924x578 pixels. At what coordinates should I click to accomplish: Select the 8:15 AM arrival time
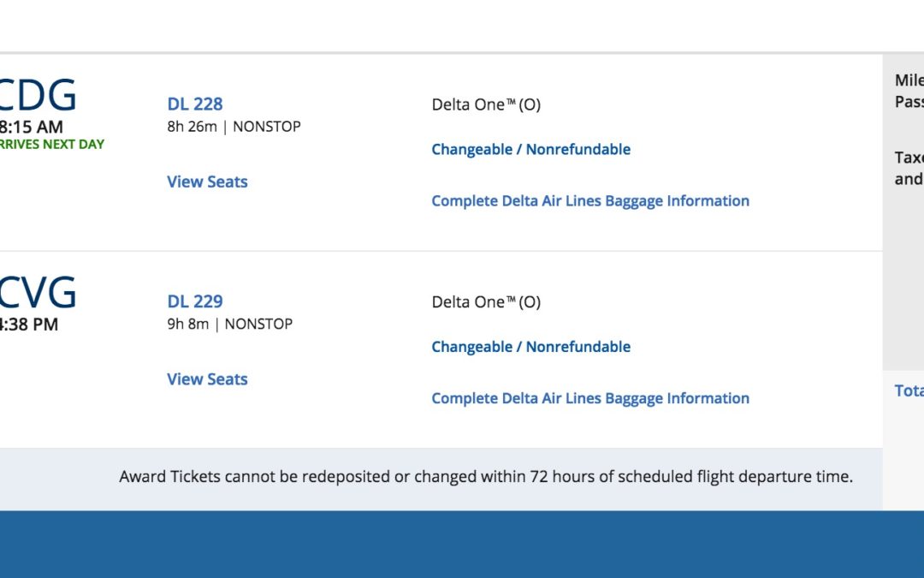click(32, 128)
